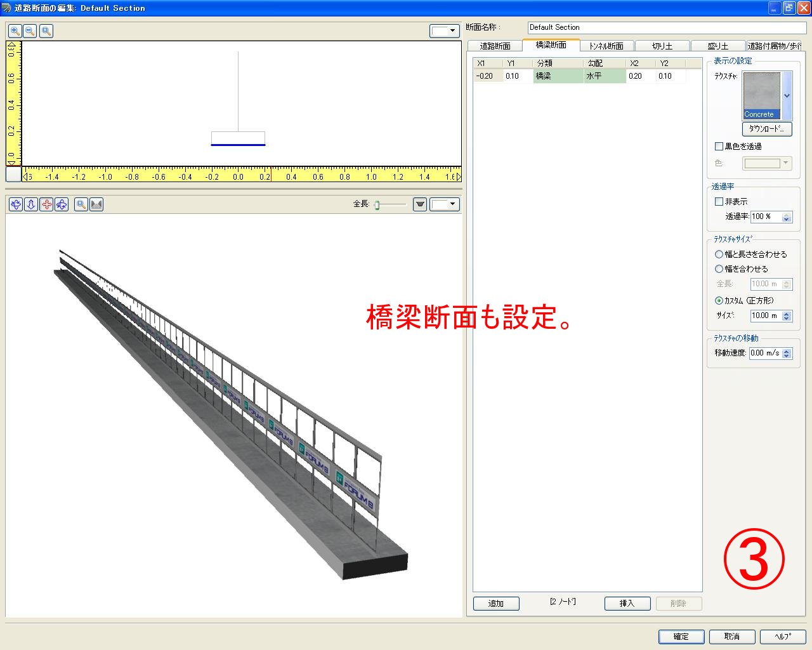Image resolution: width=812 pixels, height=650 pixels.
Task: Enable the 黒色を透過 checkbox
Action: coord(719,146)
